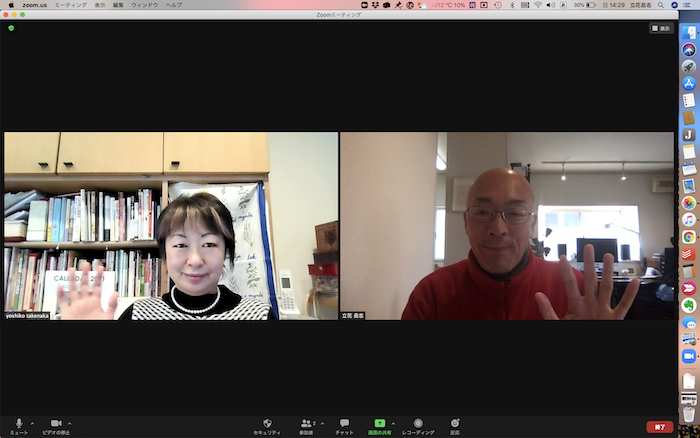This screenshot has width=700, height=438.
Task: Open the Reactions menu
Action: 455,424
